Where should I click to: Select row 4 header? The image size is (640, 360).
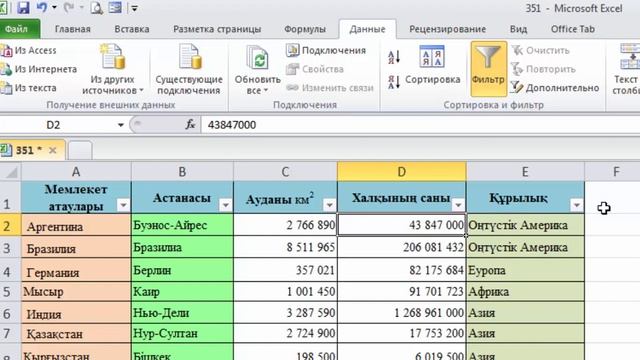click(x=10, y=271)
